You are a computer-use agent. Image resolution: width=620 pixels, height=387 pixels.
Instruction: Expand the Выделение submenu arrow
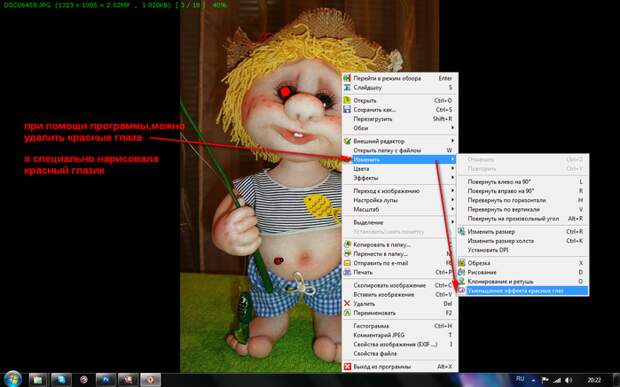[453, 222]
